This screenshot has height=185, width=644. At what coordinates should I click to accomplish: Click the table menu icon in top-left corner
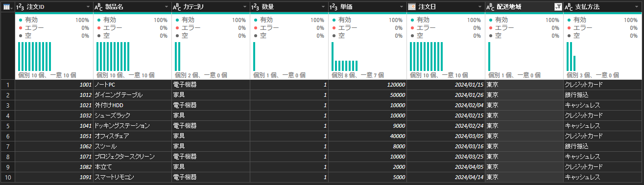tap(7, 6)
